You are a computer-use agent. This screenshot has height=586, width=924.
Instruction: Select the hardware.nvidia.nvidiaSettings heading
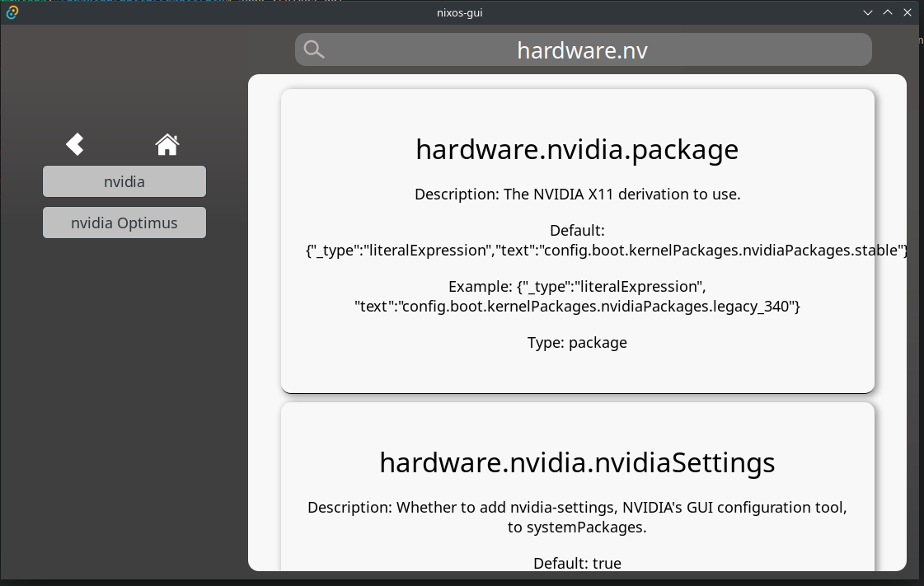click(577, 462)
